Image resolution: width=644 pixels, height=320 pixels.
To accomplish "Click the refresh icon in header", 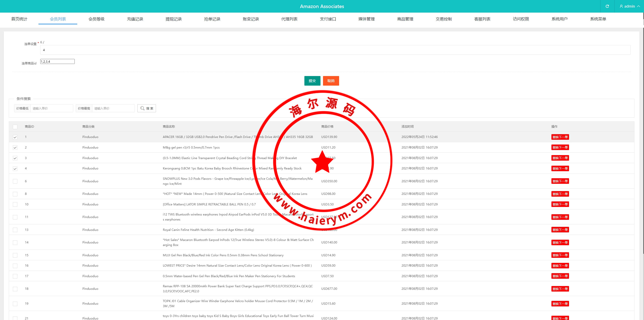I will (x=607, y=6).
